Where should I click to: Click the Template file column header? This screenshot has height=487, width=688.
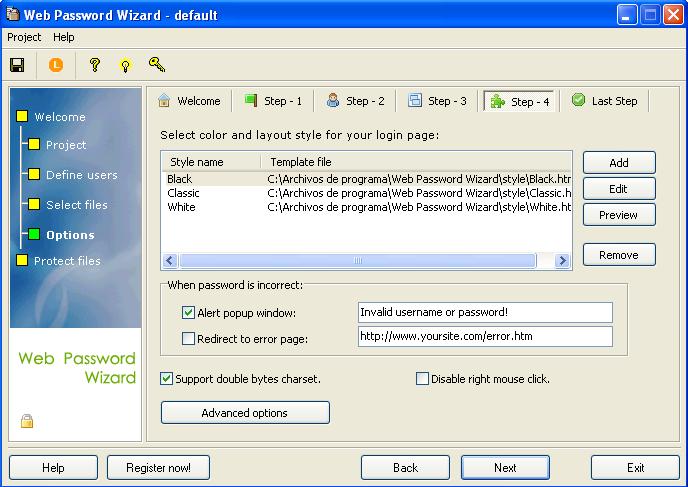click(x=416, y=162)
